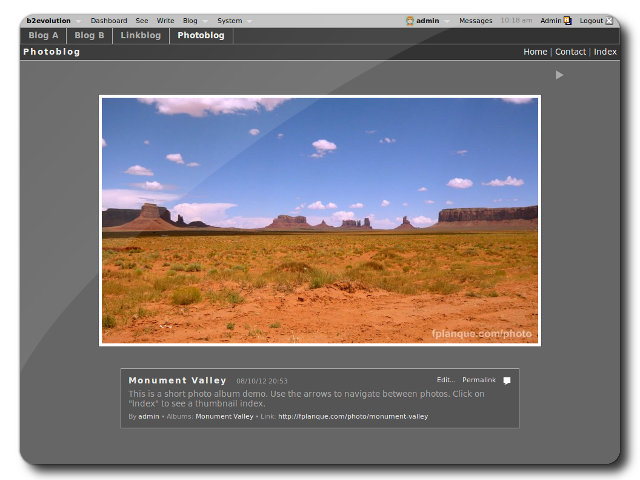The width and height of the screenshot is (640, 480).
Task: Open the Contact link
Action: click(x=570, y=52)
